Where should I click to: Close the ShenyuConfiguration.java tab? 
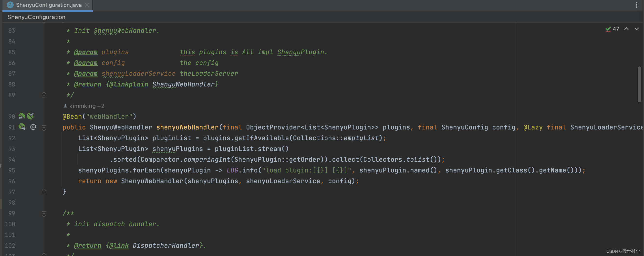87,5
